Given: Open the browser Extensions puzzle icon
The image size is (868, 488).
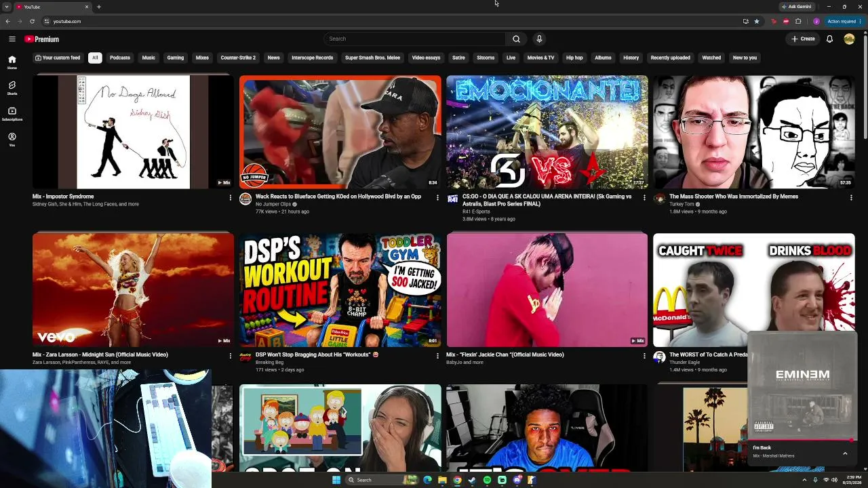Looking at the screenshot, I should [x=798, y=21].
